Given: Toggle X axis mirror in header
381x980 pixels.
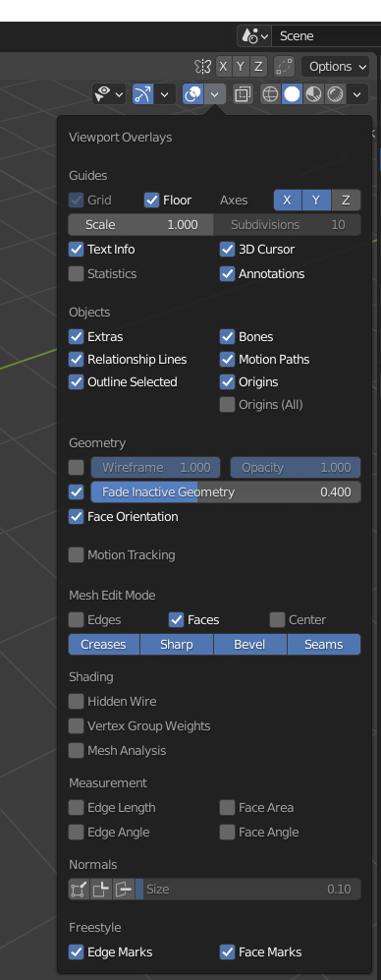Looking at the screenshot, I should pyautogui.click(x=224, y=66).
